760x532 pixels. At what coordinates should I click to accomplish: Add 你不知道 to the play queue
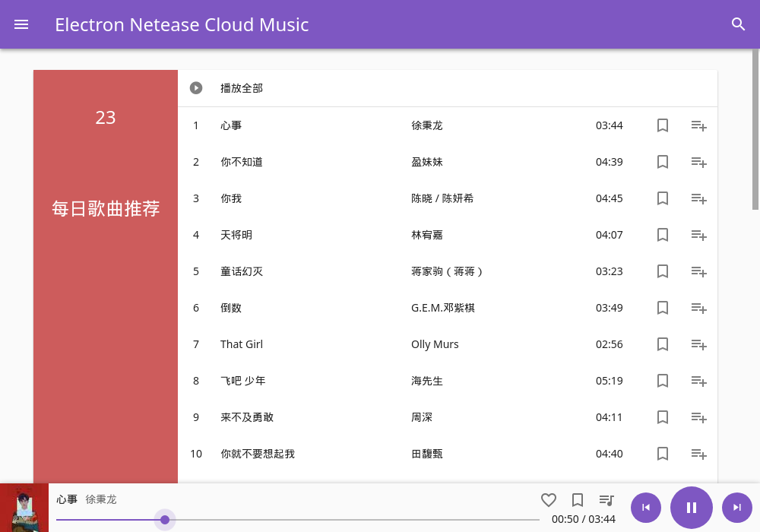[x=699, y=162]
